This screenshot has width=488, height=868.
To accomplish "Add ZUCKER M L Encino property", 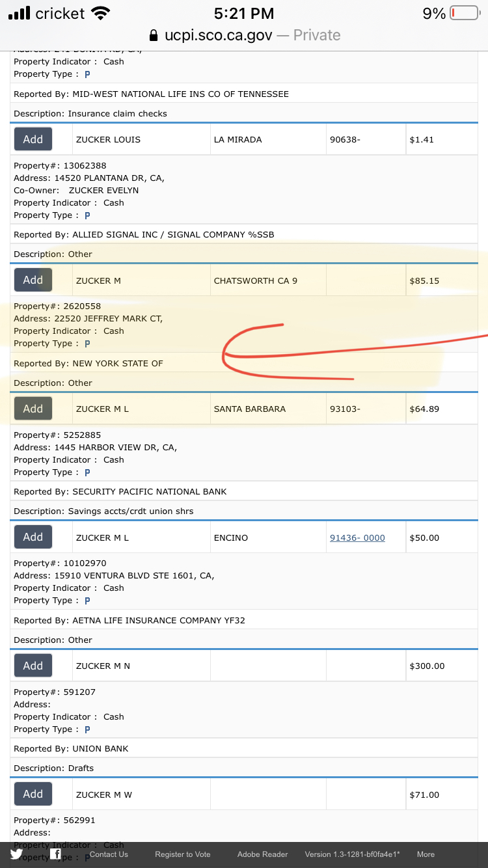I will click(x=33, y=537).
